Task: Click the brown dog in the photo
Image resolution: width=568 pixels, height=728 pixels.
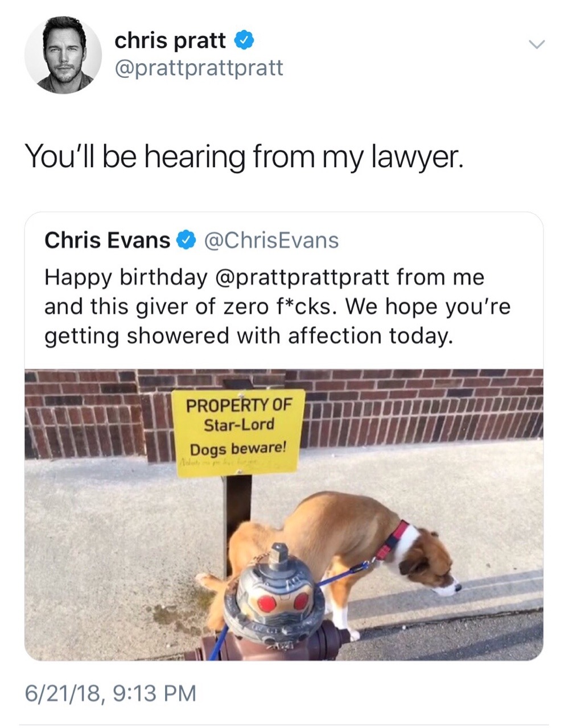Action: pos(333,557)
